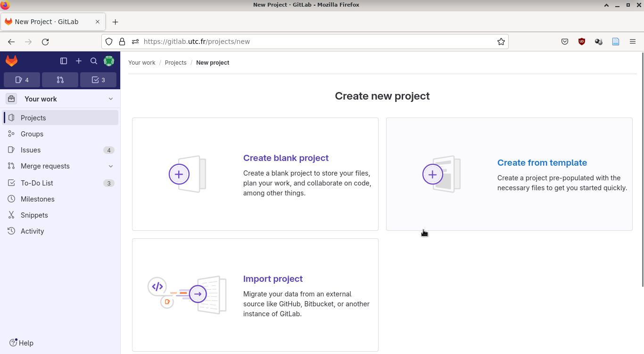Click the GitLab fox logo
This screenshot has width=644, height=354.
[11, 61]
